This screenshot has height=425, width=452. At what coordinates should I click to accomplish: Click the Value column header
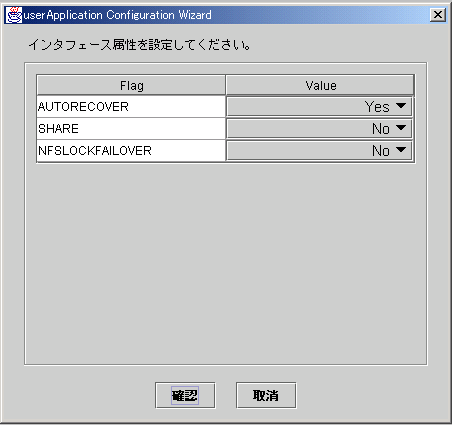point(320,85)
